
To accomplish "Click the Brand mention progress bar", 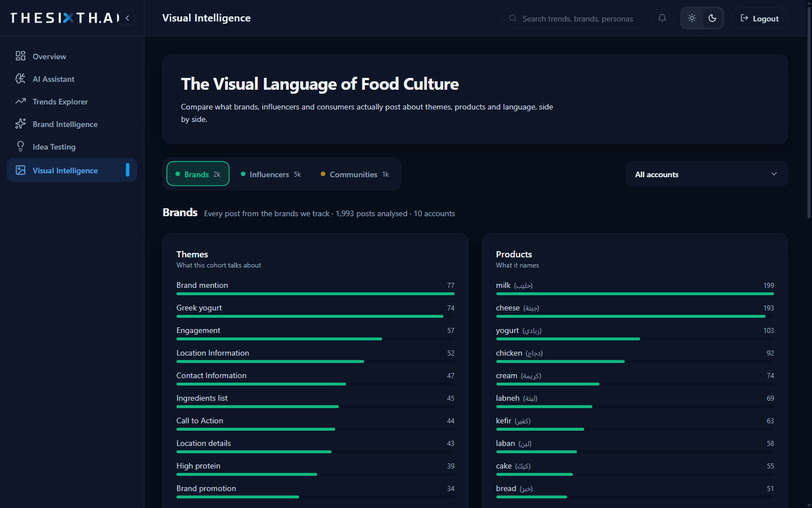I will pos(315,294).
